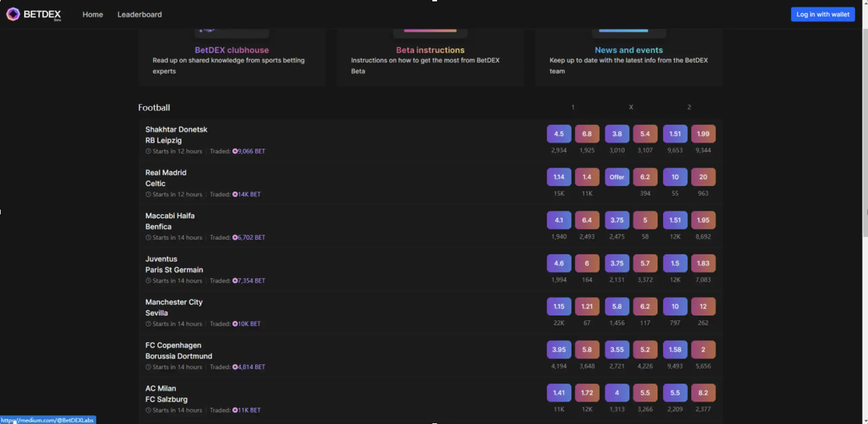This screenshot has height=424, width=868.
Task: Select Sevilla lay odds 12
Action: [703, 306]
